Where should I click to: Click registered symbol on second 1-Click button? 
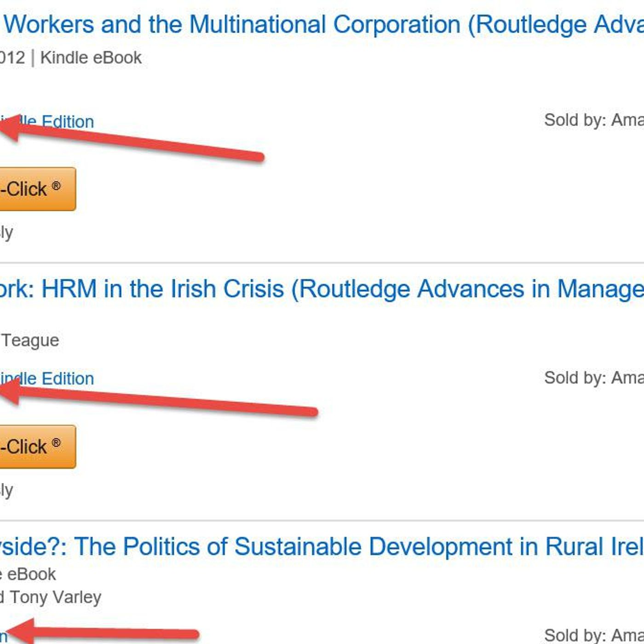(56, 443)
